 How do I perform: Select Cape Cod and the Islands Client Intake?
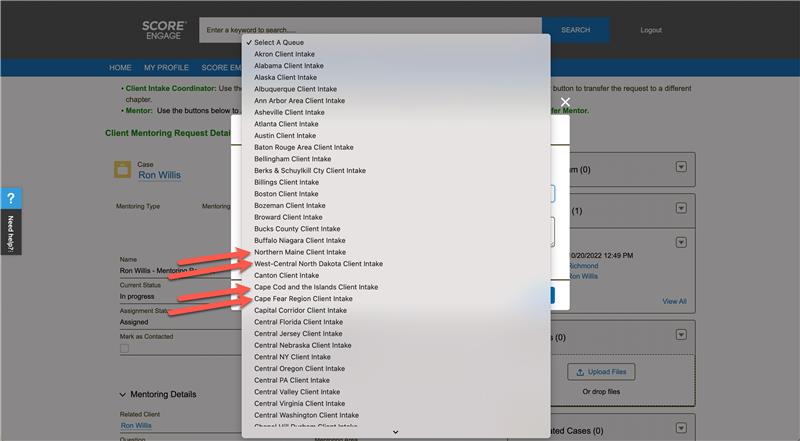[316, 287]
